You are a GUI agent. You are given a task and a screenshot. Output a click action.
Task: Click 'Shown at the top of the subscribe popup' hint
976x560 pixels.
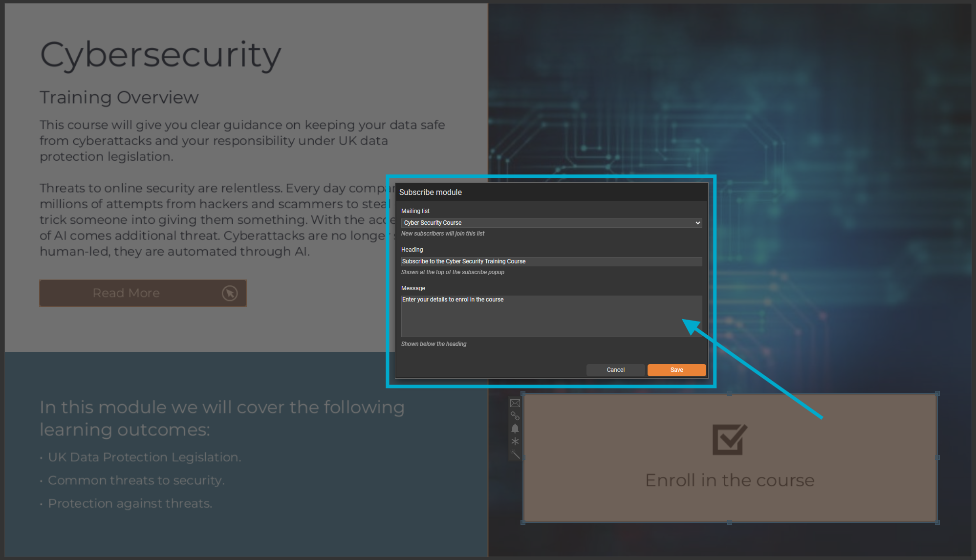[453, 272]
